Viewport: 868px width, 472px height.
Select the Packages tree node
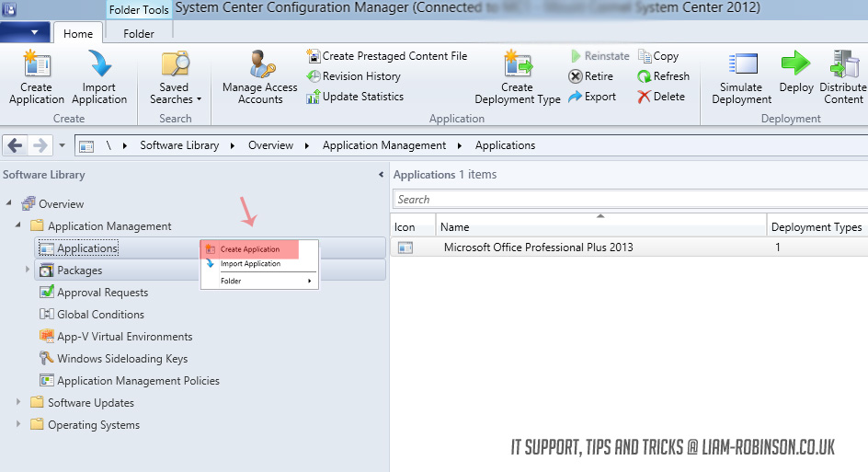(80, 271)
